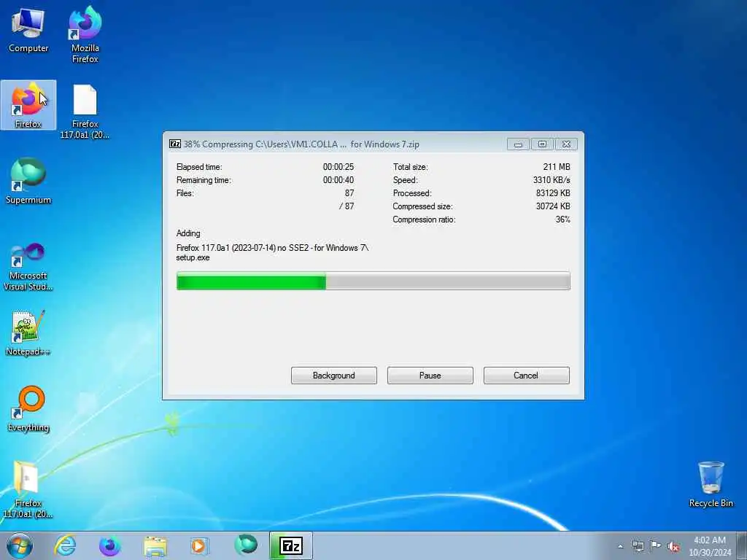747x560 pixels.
Task: Open the Microsoft Visual Studio shortcut
Action: click(28, 267)
